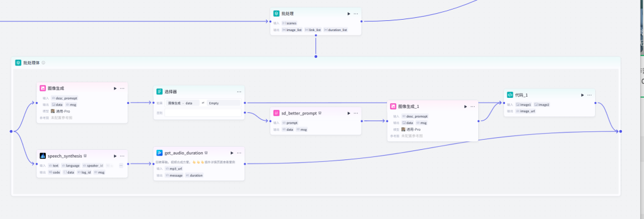Click the 批处理体 left entry port

coord(11,131)
